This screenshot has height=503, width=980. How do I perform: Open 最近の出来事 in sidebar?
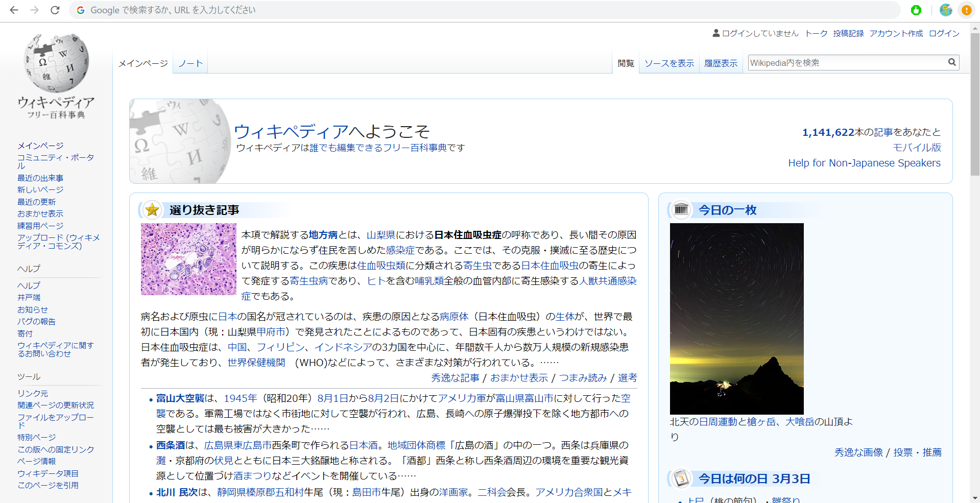click(40, 178)
